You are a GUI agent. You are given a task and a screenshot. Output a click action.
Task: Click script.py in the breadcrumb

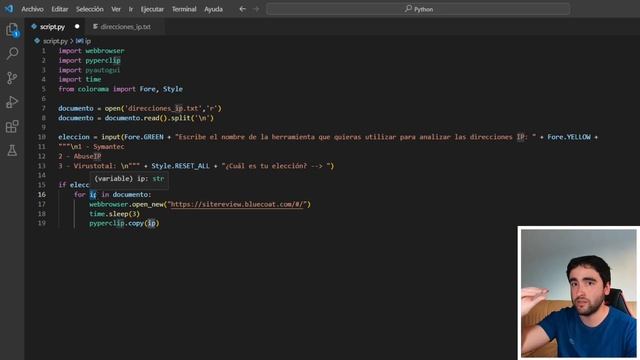pyautogui.click(x=55, y=41)
